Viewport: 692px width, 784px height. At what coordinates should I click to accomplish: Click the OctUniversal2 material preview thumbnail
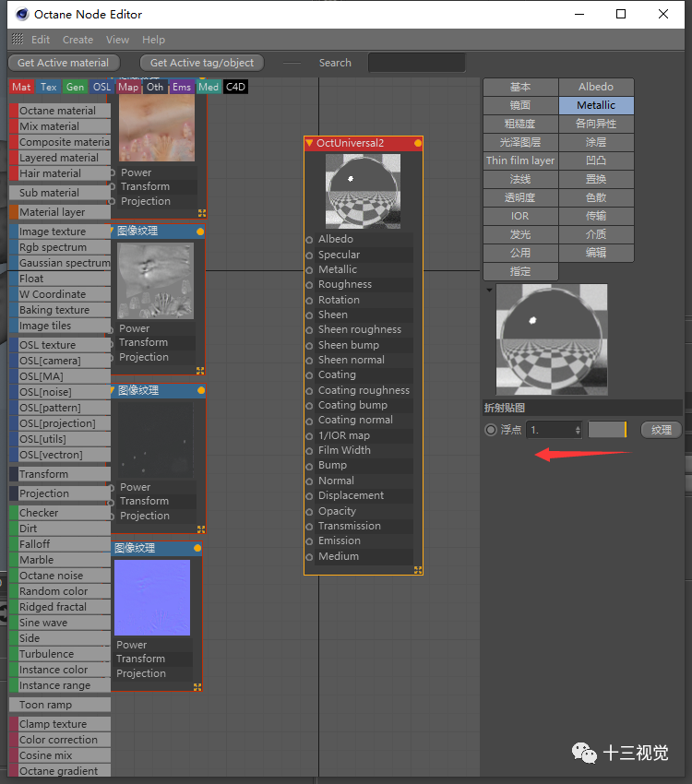coord(363,192)
